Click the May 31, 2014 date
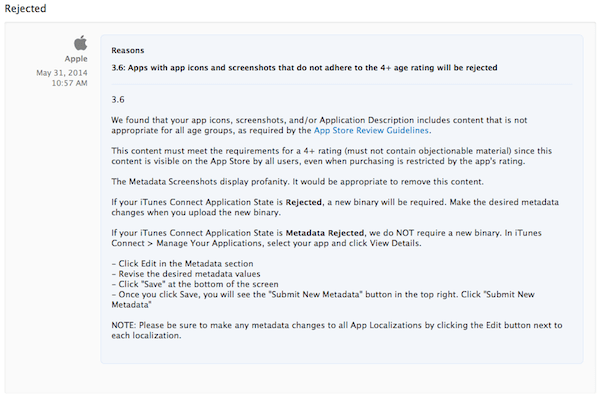Image resolution: width=600 pixels, height=398 pixels. tap(62, 73)
